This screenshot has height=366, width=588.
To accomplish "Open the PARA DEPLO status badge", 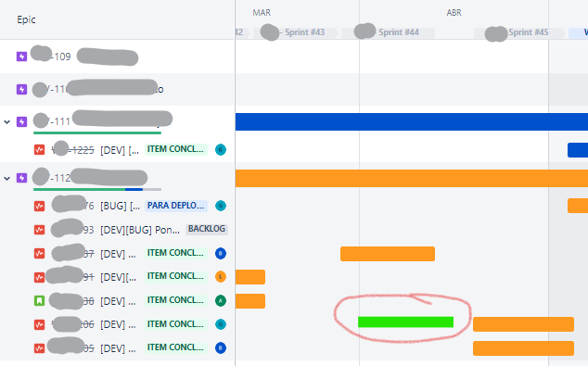I will (176, 206).
